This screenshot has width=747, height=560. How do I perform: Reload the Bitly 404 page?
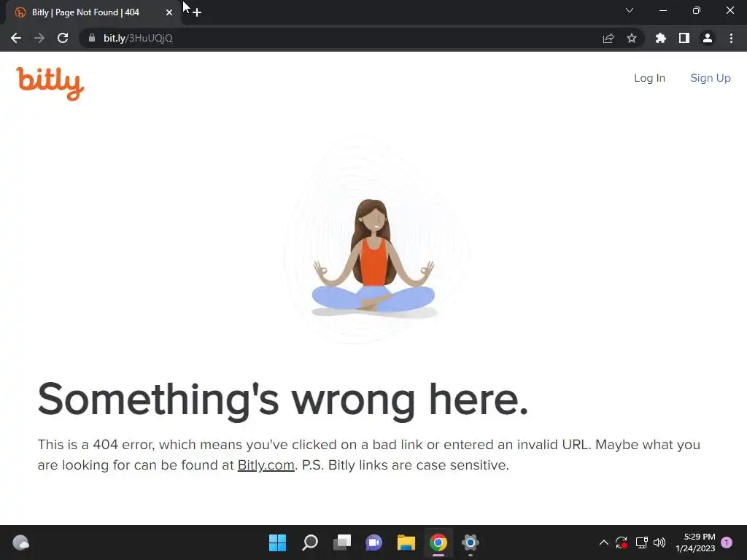pos(63,38)
